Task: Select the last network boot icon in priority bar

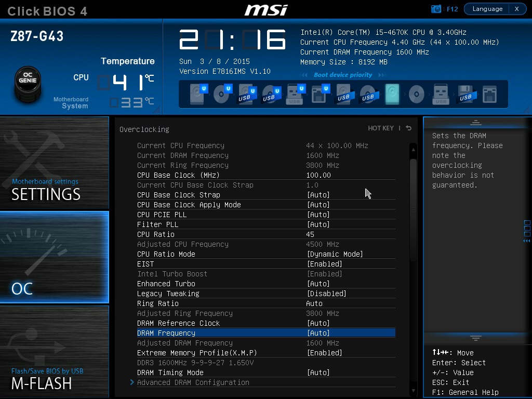Action: 489,94
